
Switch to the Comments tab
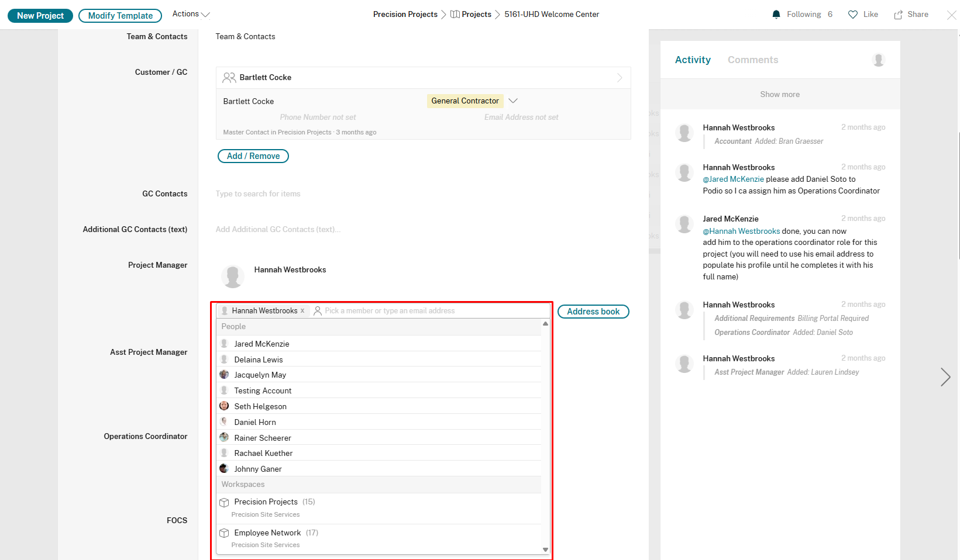(753, 59)
